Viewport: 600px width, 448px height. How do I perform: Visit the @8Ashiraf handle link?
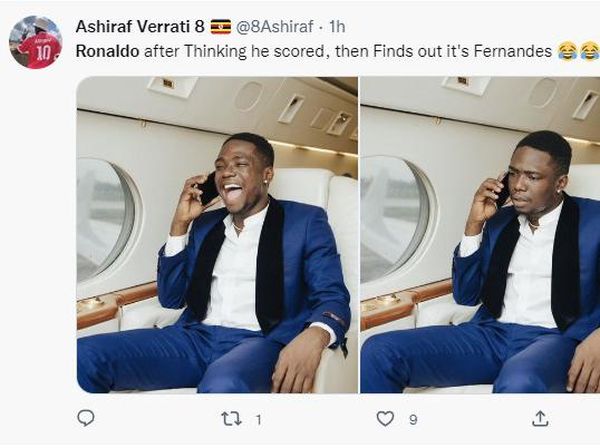tap(274, 27)
